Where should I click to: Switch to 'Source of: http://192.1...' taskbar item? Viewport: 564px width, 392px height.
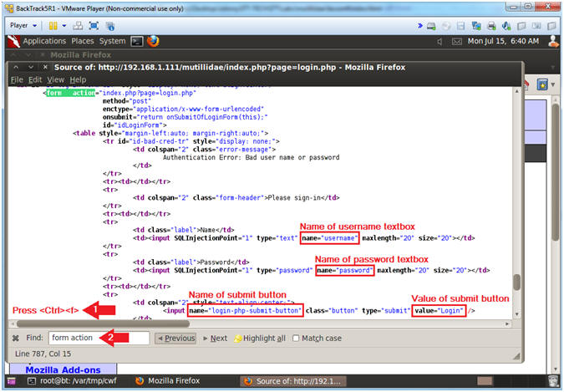[x=292, y=381]
